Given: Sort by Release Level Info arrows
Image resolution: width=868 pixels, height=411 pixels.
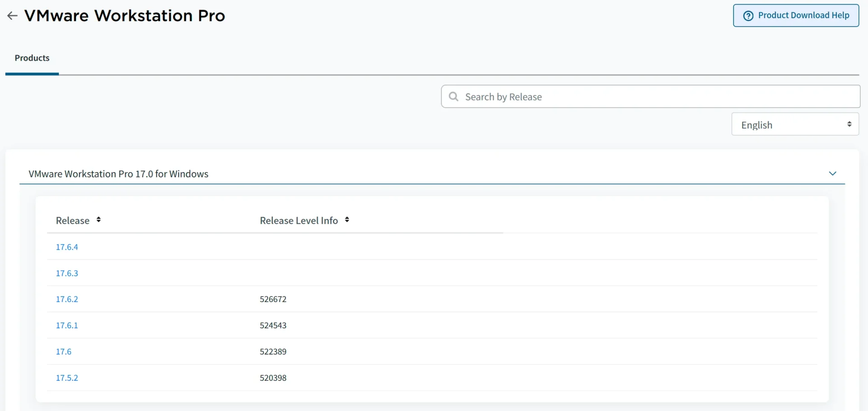Looking at the screenshot, I should point(347,220).
